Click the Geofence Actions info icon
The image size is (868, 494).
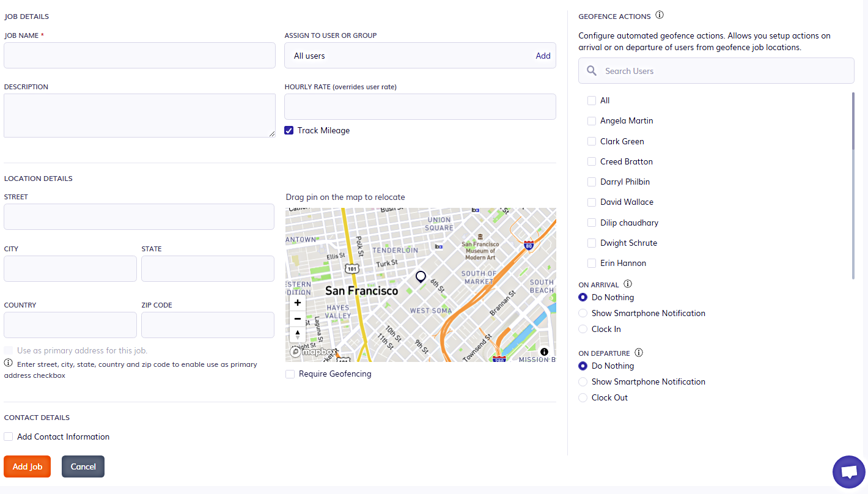(660, 15)
